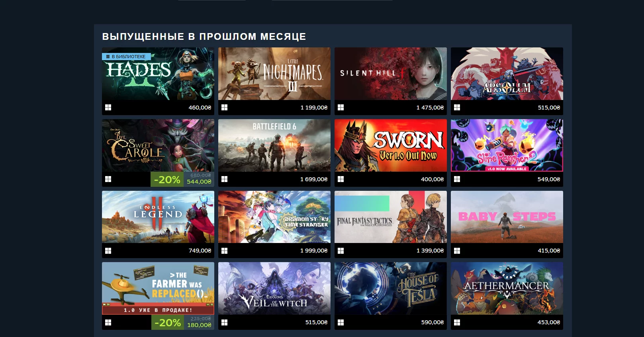The width and height of the screenshot is (644, 337).
Task: Open Endless Legend 2 game banner
Action: (158, 217)
